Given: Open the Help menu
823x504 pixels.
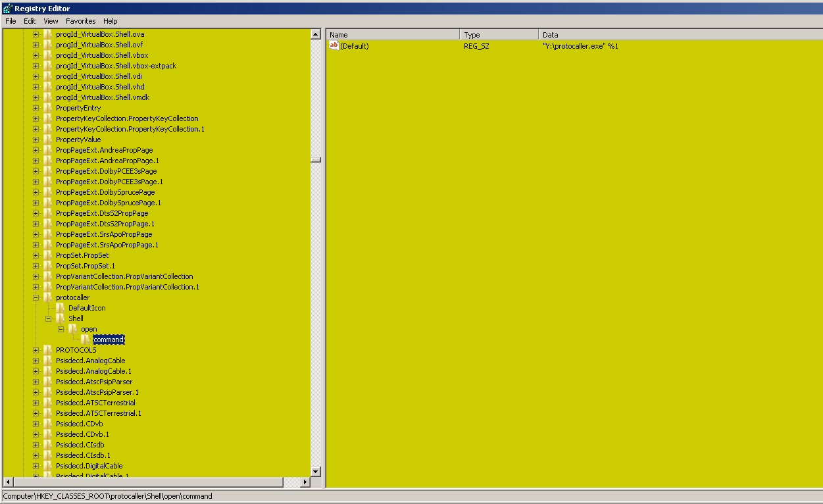Looking at the screenshot, I should [111, 21].
